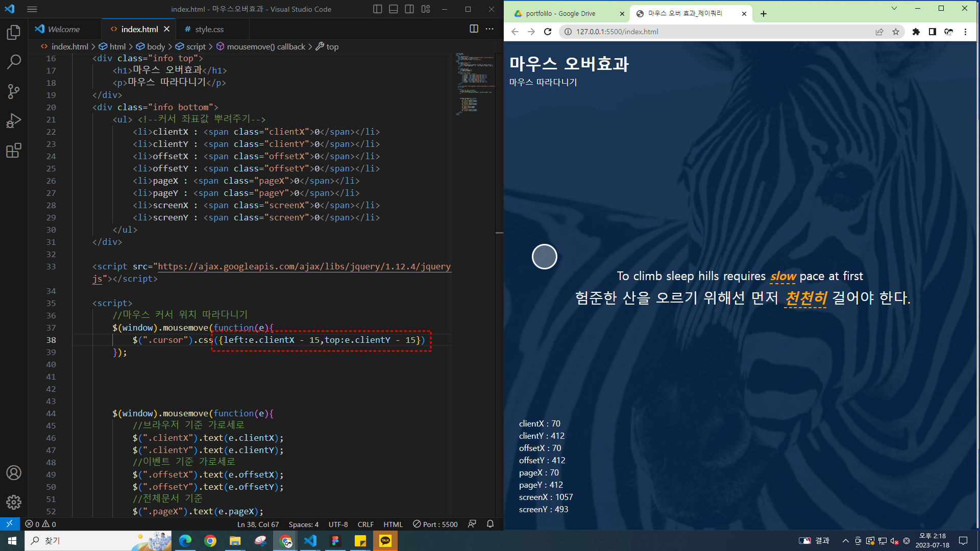Viewport: 980px width, 551px height.
Task: Click the Accounts icon in activity bar
Action: (x=14, y=473)
